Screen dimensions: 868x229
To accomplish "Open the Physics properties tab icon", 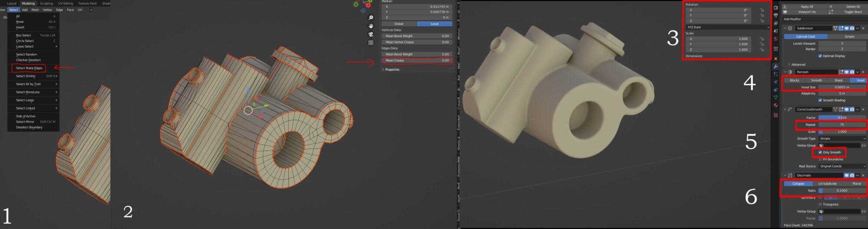I will (776, 82).
